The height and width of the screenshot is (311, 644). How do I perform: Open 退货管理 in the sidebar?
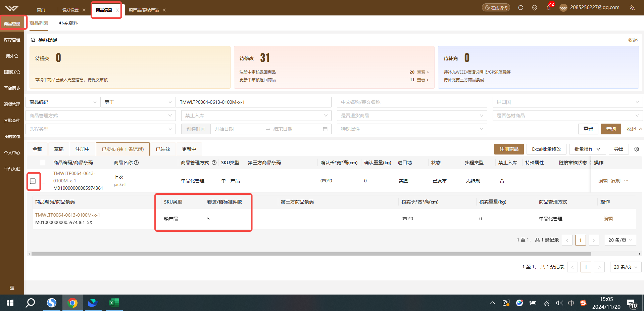pos(12,104)
